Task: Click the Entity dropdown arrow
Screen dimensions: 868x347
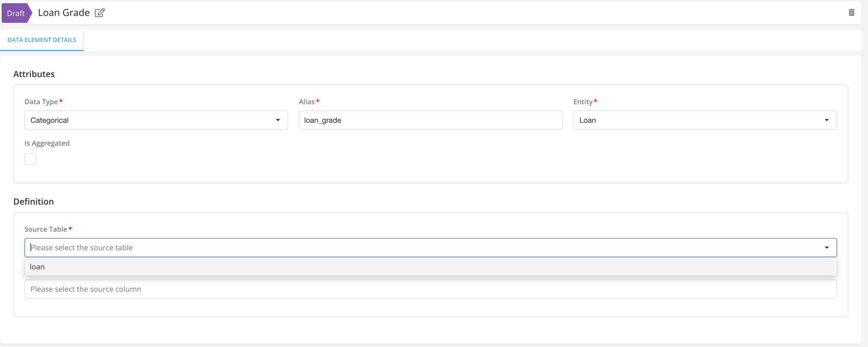Action: [827, 120]
